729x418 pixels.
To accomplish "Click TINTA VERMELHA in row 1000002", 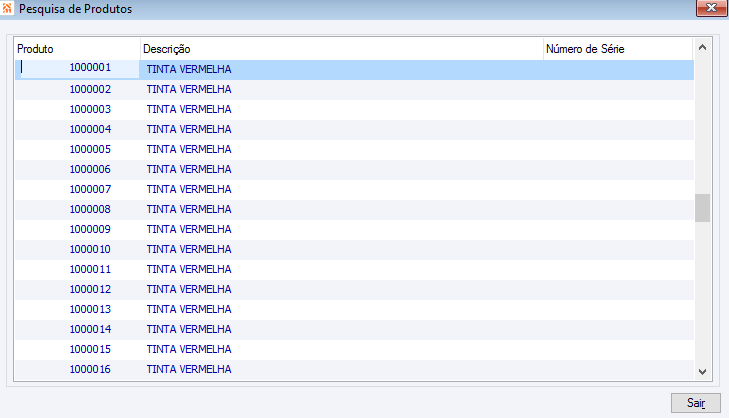I will point(189,89).
